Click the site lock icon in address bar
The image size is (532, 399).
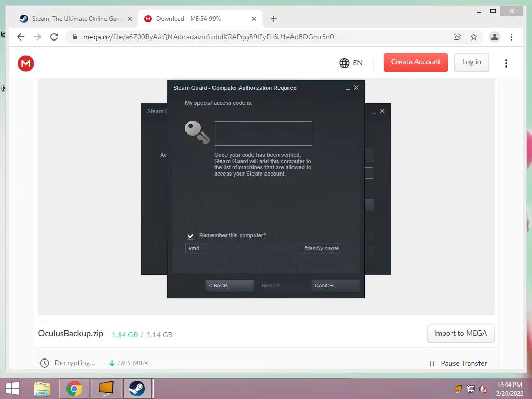click(x=75, y=37)
